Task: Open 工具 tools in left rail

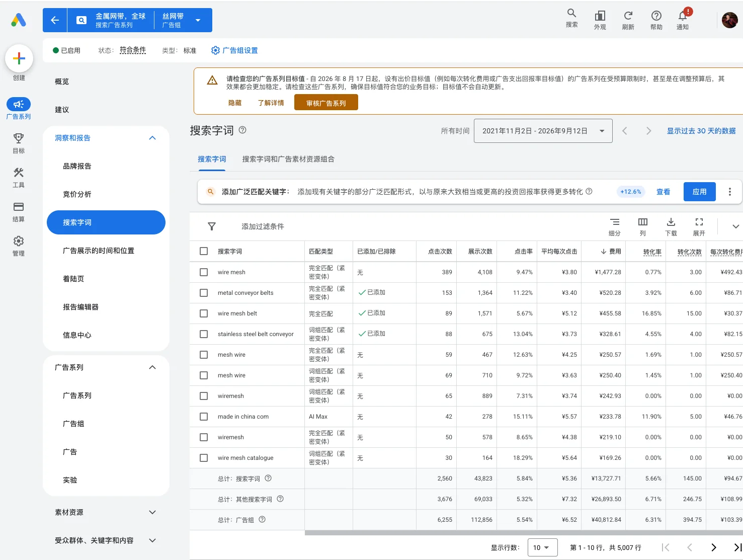Action: pos(19,178)
